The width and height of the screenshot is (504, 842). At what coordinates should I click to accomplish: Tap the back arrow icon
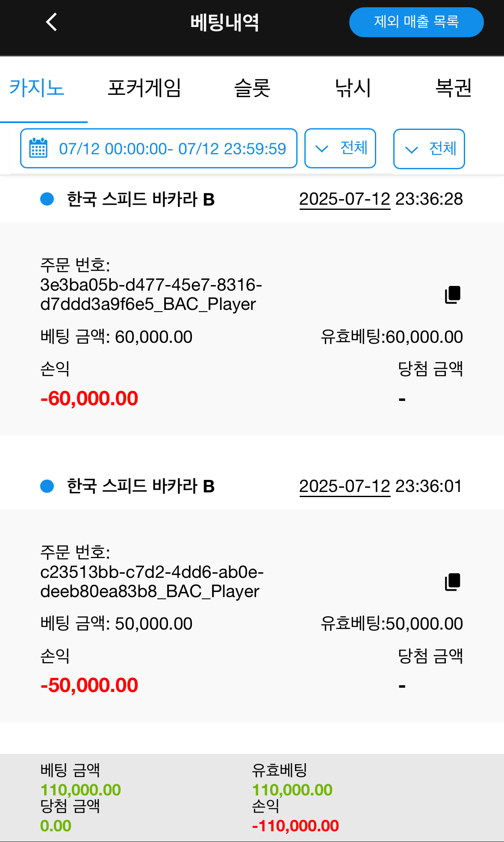tap(52, 22)
